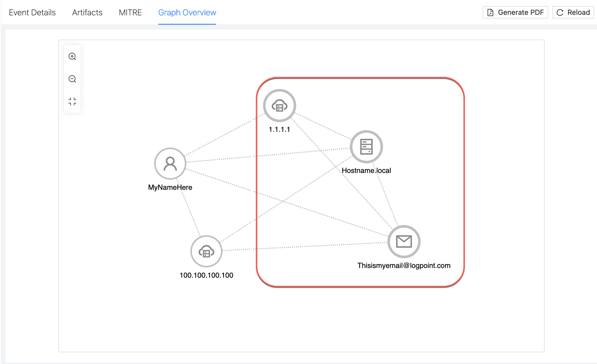Select the email envelope node icon
Screen dimensions: 597x364
point(404,241)
